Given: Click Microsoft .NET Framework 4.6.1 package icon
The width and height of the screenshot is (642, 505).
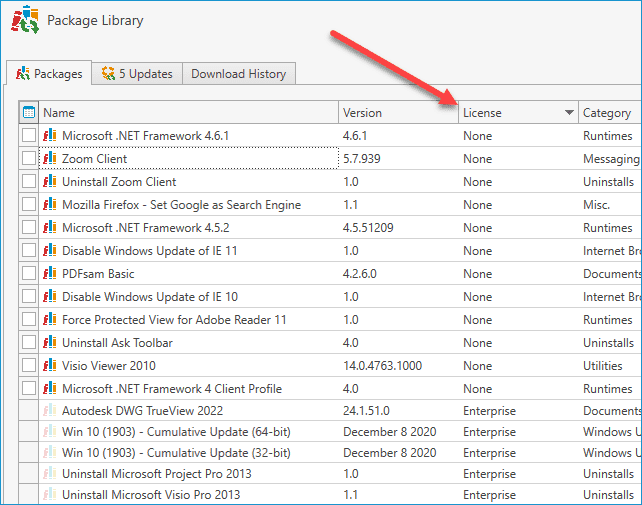Looking at the screenshot, I should click(50, 135).
